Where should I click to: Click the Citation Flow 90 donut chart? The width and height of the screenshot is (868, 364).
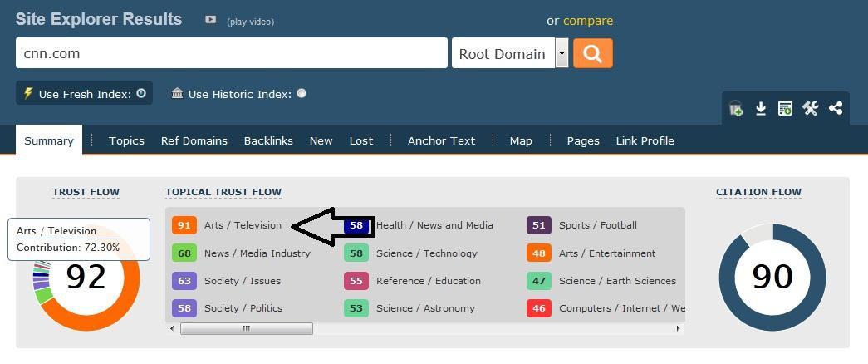[772, 277]
